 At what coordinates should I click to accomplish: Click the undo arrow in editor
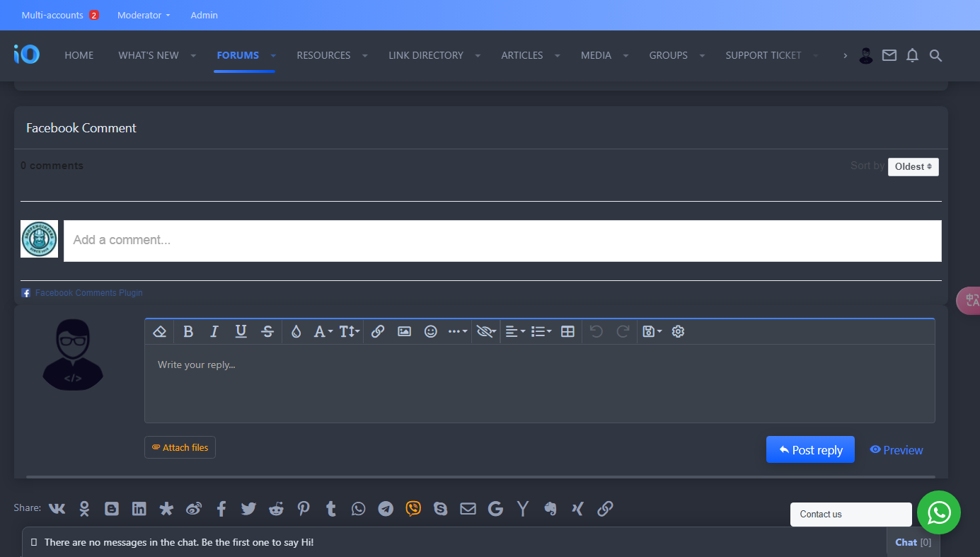tap(596, 331)
